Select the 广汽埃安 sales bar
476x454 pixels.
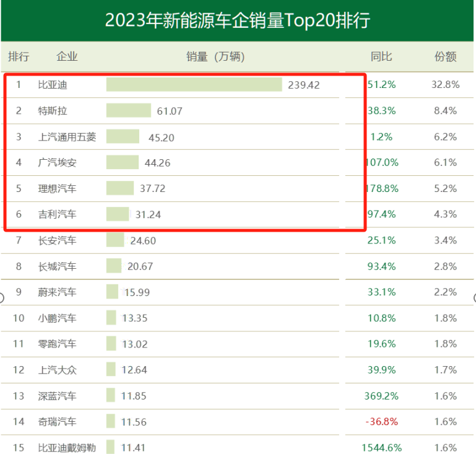[122, 162]
